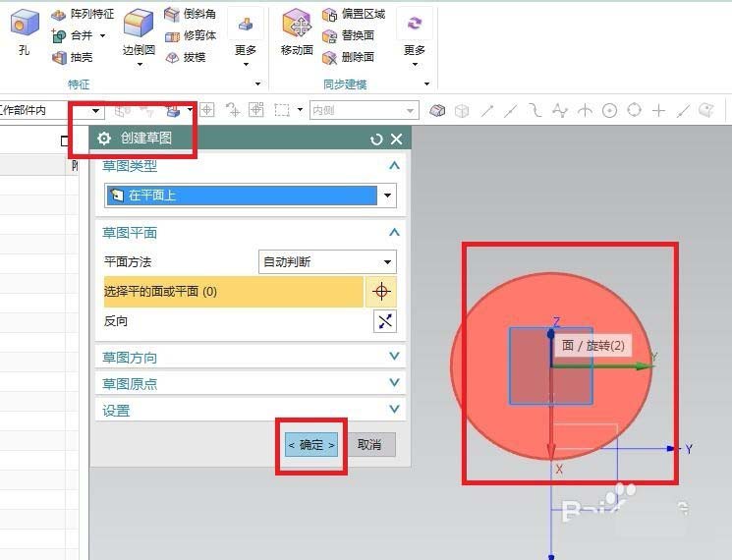Open the 在平面上 sketch type dropdown
This screenshot has height=560, width=732.
[387, 196]
